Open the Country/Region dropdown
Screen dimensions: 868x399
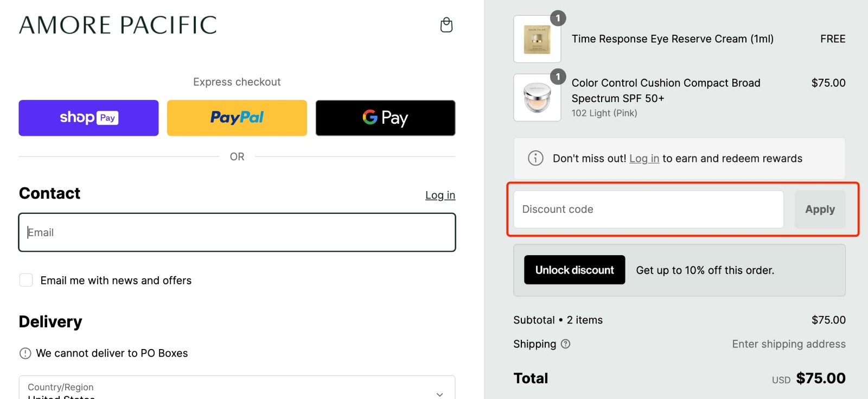(237, 387)
